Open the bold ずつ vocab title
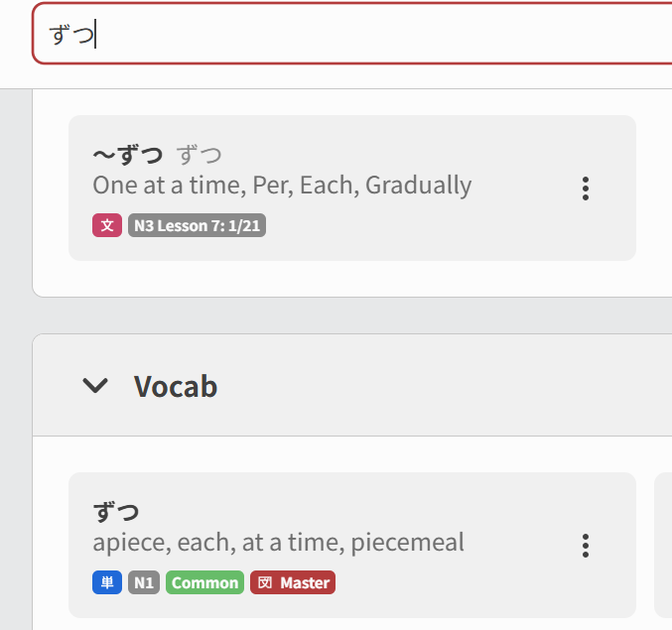 (x=116, y=512)
